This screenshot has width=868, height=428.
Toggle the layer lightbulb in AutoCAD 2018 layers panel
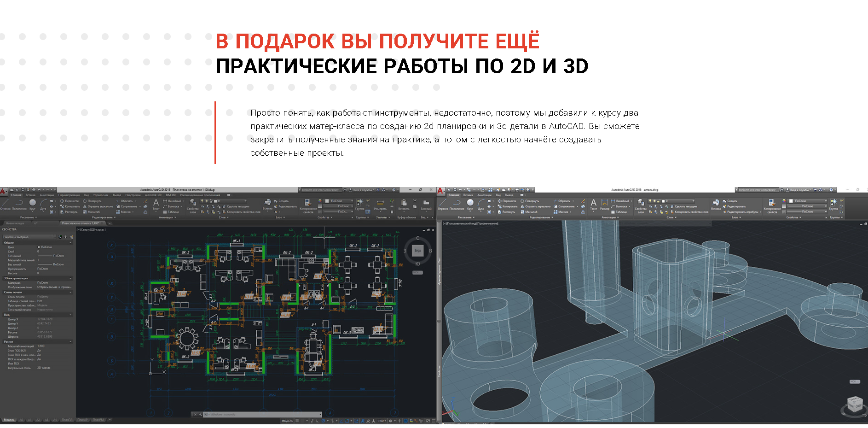[650, 201]
